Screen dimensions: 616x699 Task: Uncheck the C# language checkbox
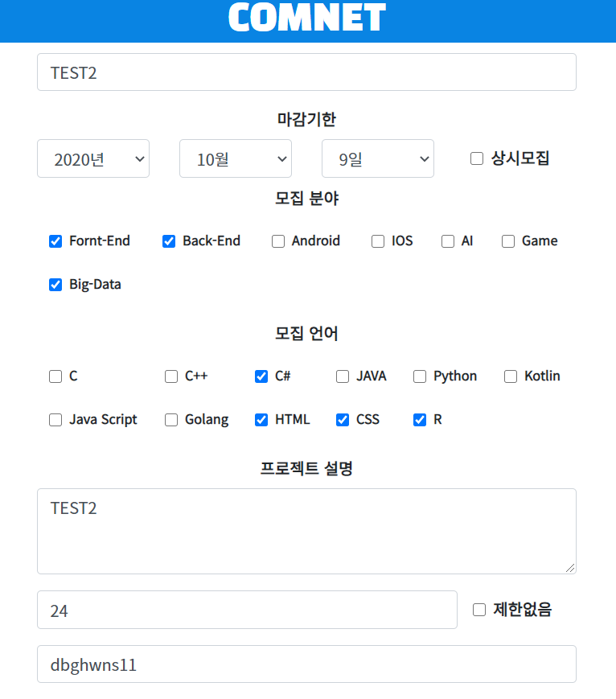tap(261, 376)
